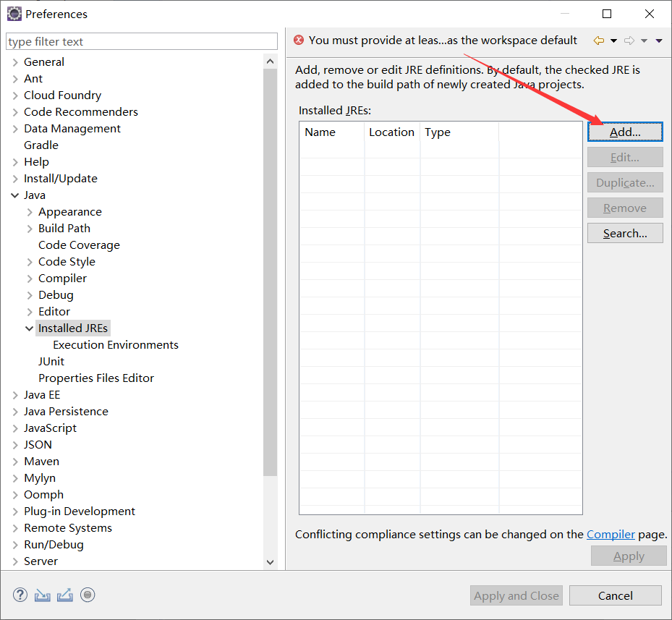Maximize the Preferences window
This screenshot has height=620, width=672.
(x=607, y=14)
